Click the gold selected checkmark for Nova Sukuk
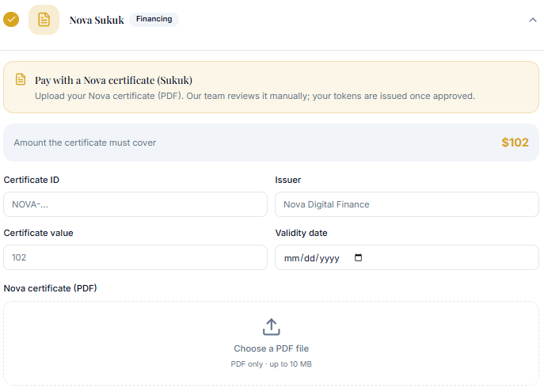The image size is (544, 392). (x=11, y=20)
